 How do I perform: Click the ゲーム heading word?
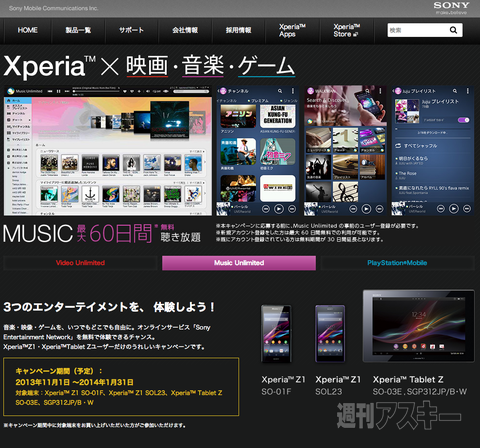266,66
